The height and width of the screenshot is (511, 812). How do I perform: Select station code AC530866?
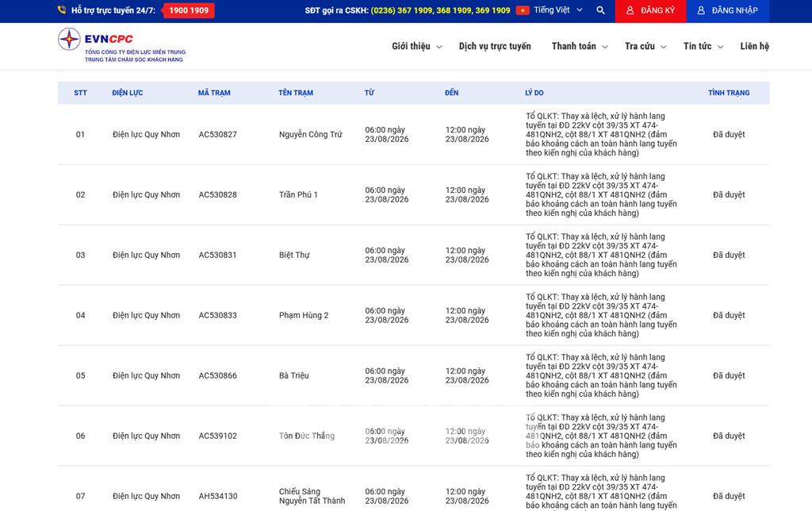click(x=217, y=376)
